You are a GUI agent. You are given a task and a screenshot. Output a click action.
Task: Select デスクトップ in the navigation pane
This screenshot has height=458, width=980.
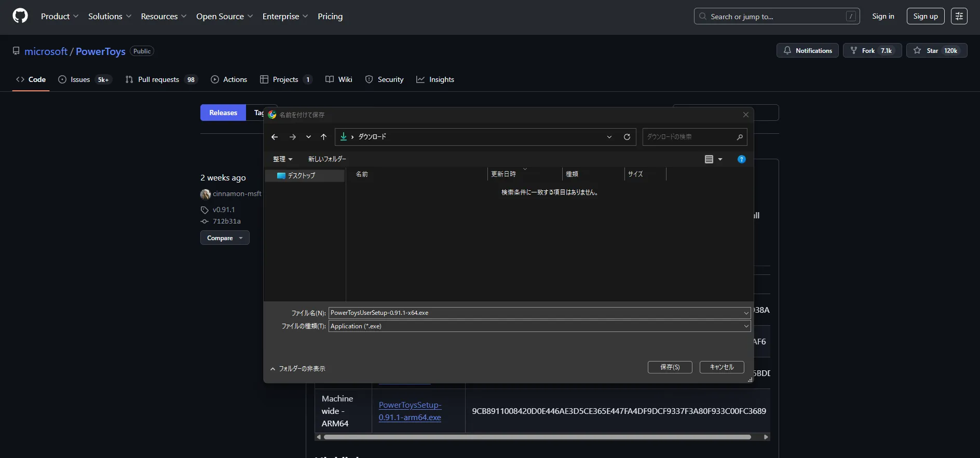click(x=304, y=176)
